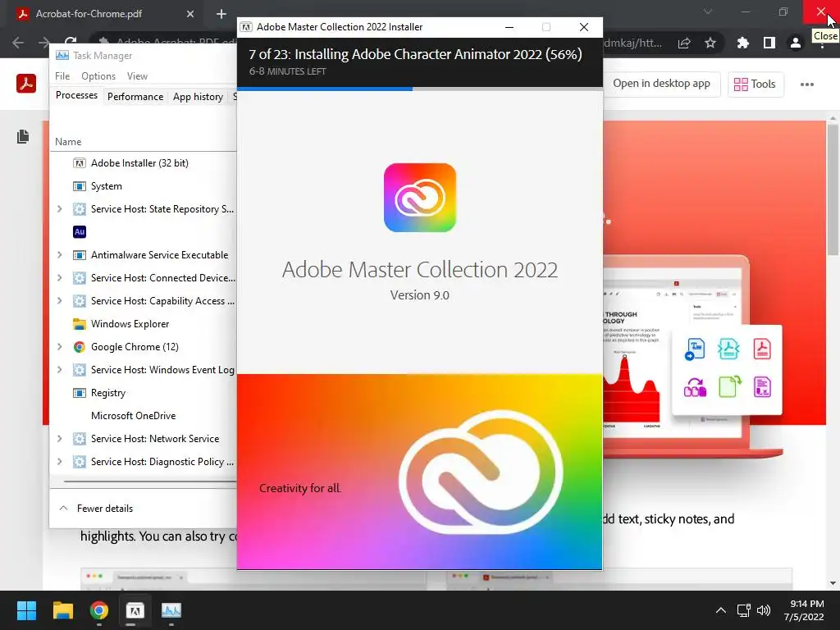This screenshot has height=630, width=840.
Task: Select the Acrobat-for-Chrome.pdf tab
Action: 104,14
